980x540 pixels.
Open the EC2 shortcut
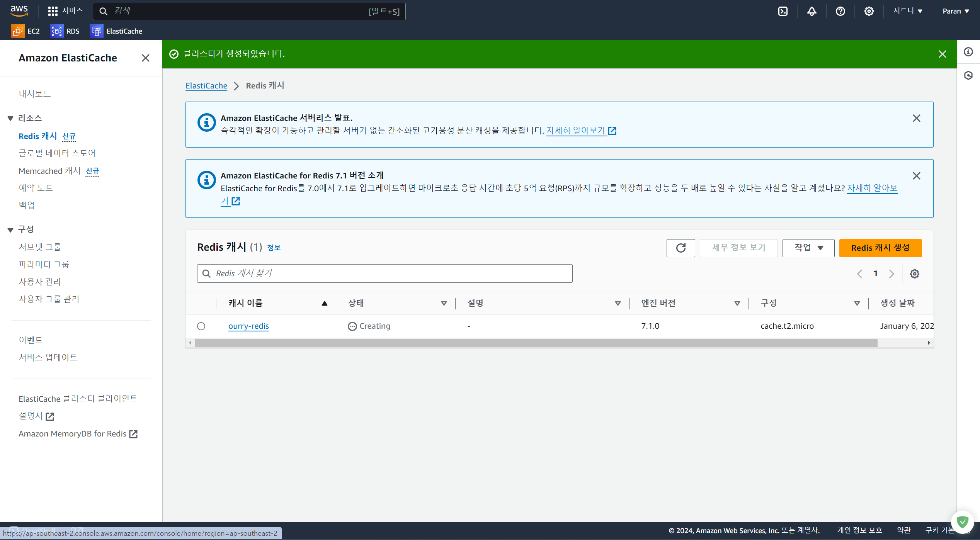tap(26, 31)
